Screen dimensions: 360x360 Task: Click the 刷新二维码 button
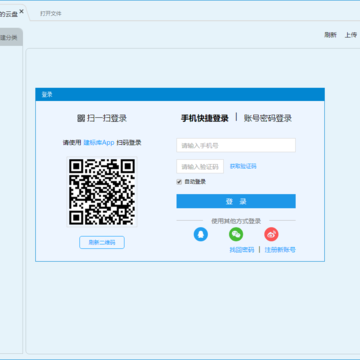[102, 243]
